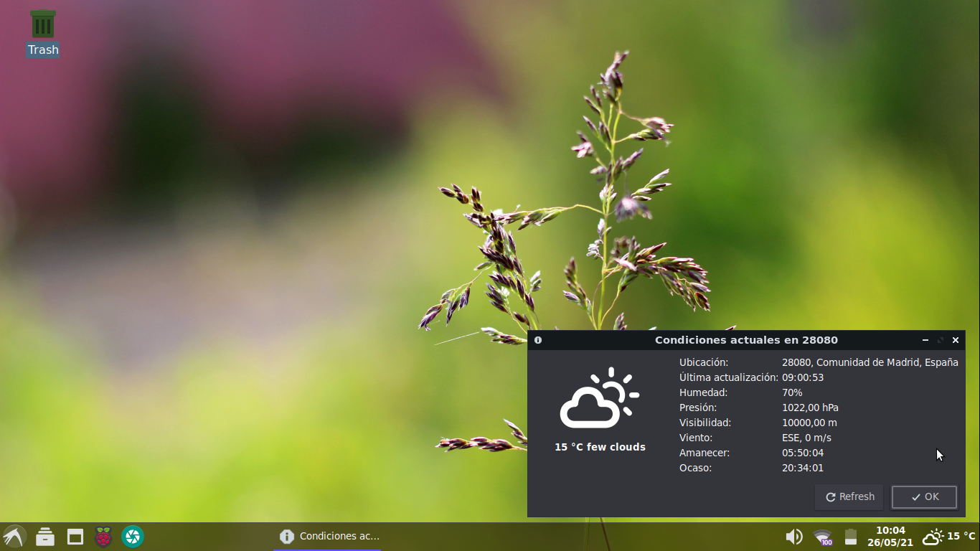Click the last update time 09:00:53
This screenshot has width=980, height=551.
pyautogui.click(x=803, y=377)
